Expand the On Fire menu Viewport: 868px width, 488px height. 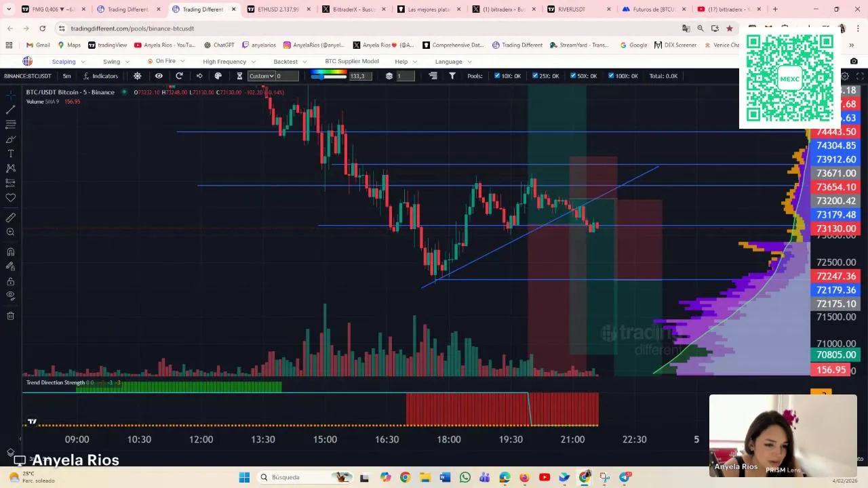click(x=166, y=61)
